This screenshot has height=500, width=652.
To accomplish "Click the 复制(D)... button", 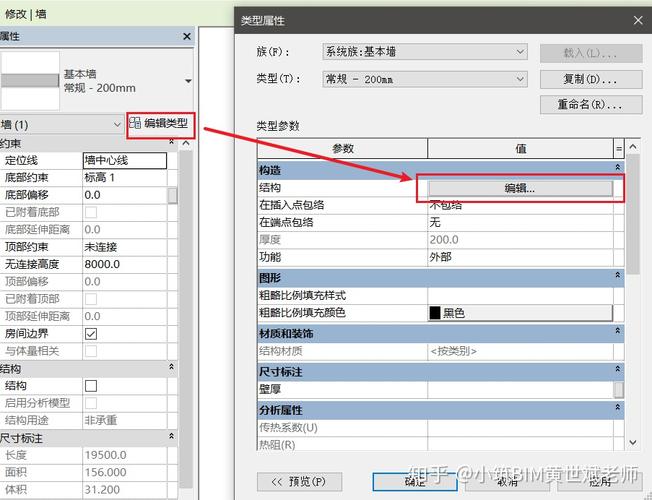I will click(x=591, y=79).
